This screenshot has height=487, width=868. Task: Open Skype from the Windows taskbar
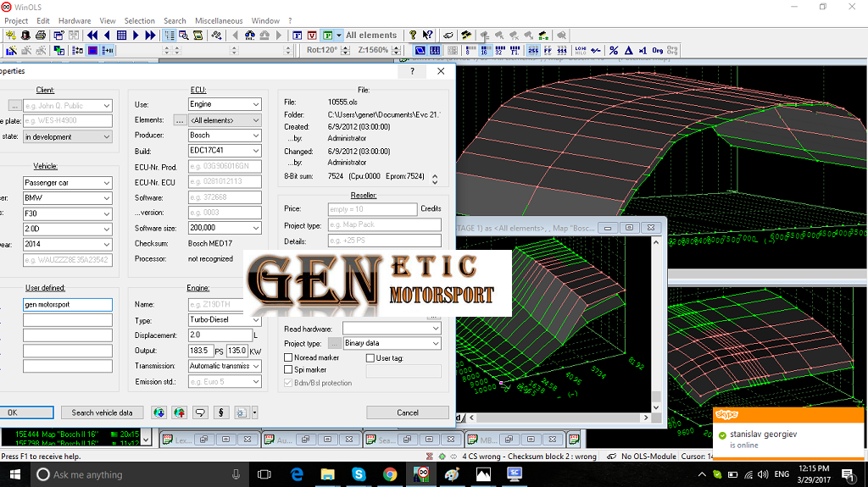tap(359, 475)
